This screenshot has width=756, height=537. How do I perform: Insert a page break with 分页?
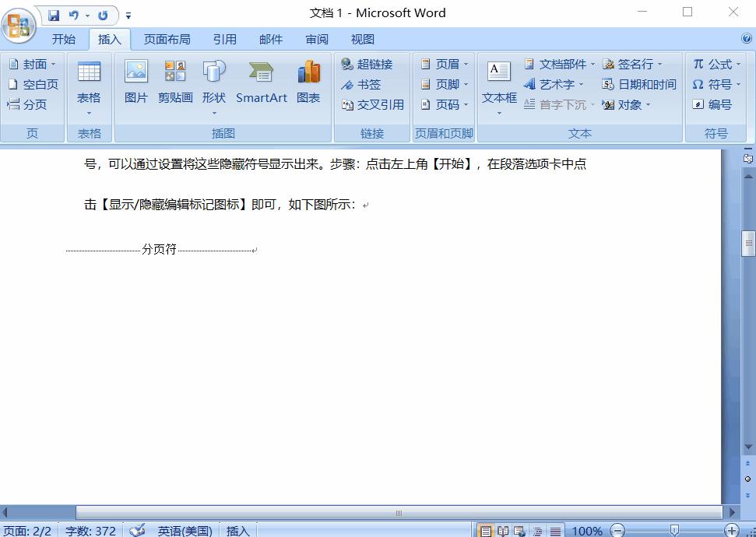(32, 104)
